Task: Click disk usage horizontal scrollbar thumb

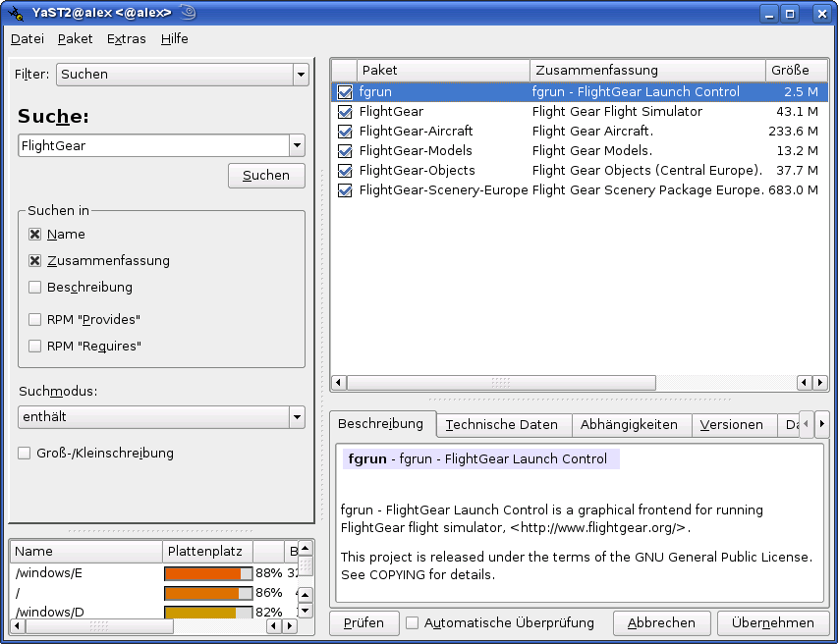Action: click(99, 626)
